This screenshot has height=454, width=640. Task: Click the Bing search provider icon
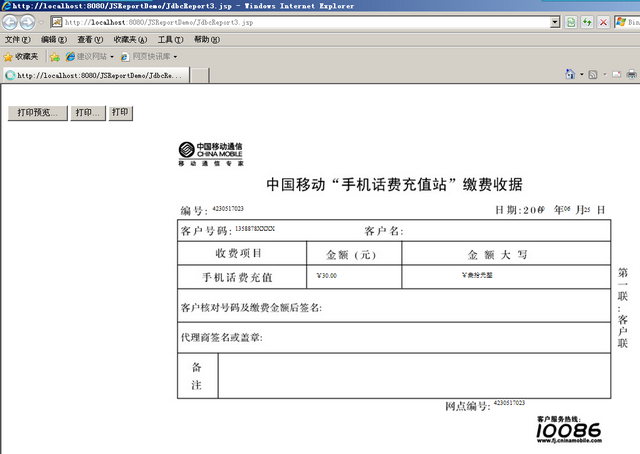click(621, 22)
